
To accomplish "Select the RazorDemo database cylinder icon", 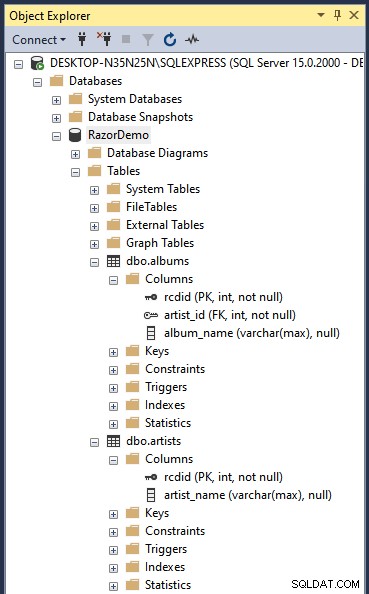I will 75,135.
